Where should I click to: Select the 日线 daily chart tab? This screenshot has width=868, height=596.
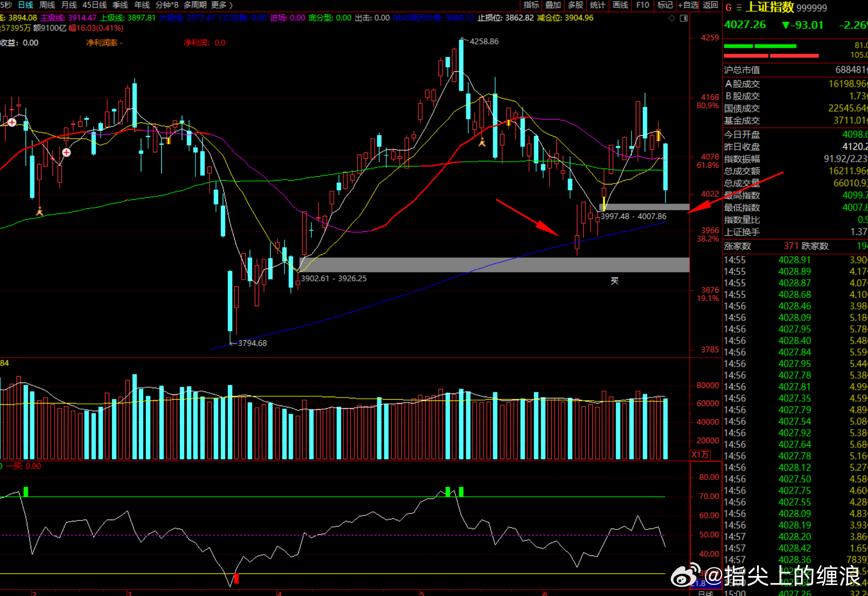click(26, 5)
